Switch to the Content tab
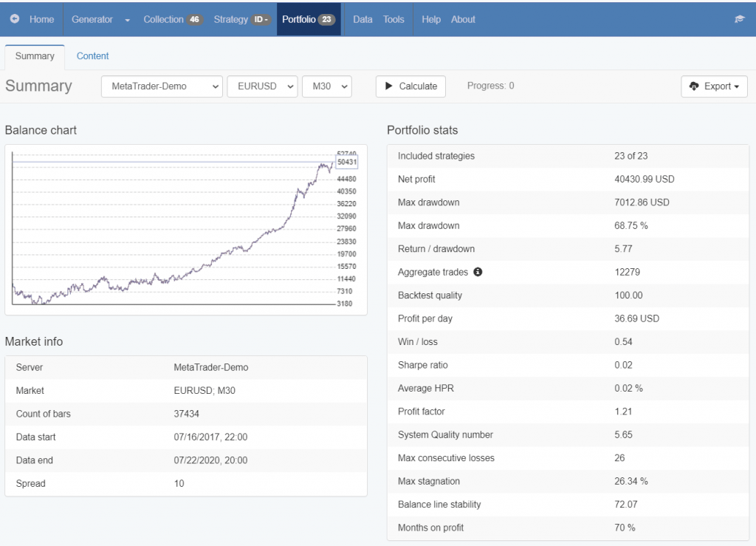This screenshot has width=756, height=546. pos(92,56)
